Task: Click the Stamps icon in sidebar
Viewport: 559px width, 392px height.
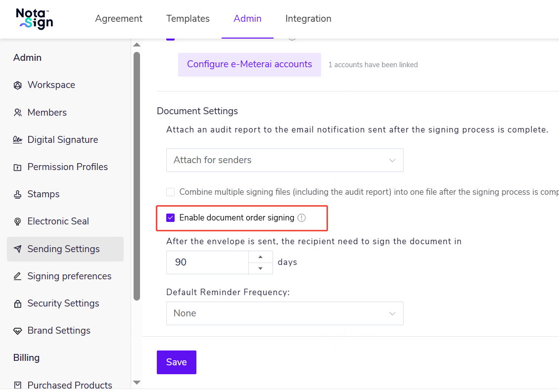Action: [x=17, y=194]
